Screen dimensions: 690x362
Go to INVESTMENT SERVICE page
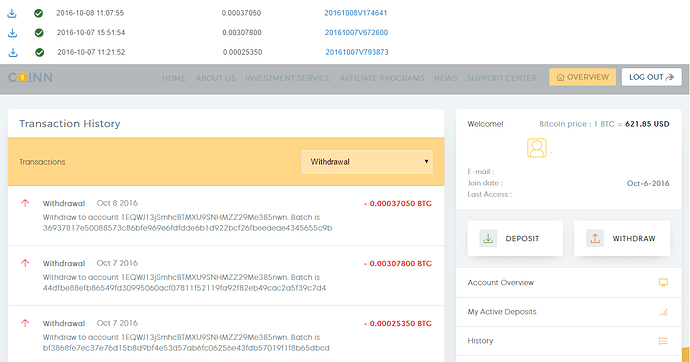pos(287,78)
